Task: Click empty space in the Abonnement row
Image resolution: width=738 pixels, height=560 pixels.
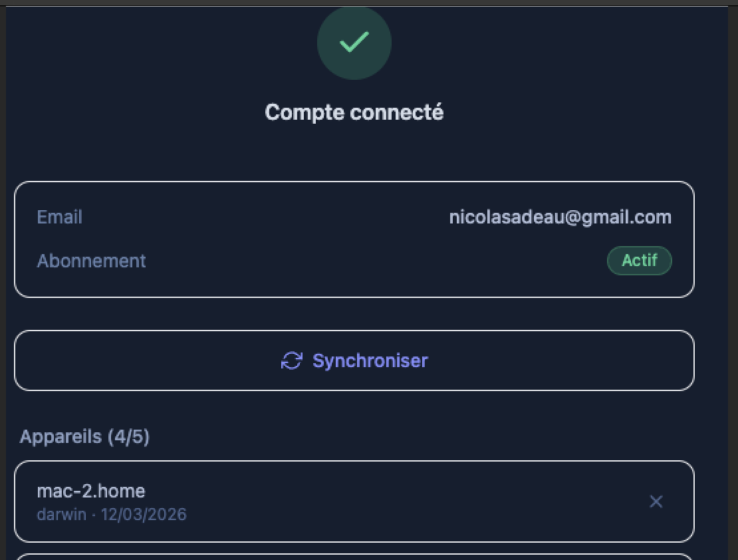Action: 372,261
